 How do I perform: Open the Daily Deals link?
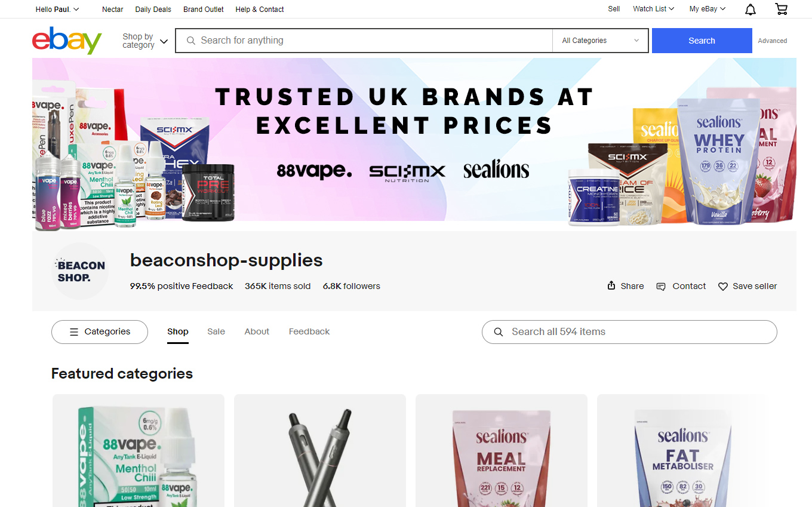click(153, 9)
